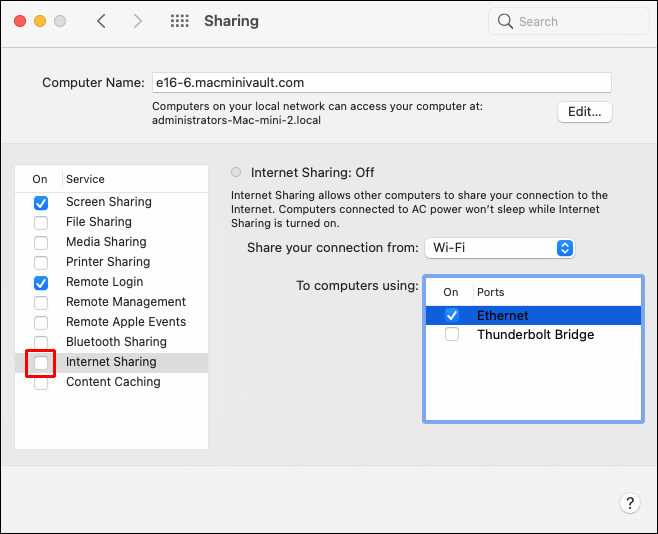Select Content Caching in the service list
The image size is (658, 534).
(x=113, y=382)
